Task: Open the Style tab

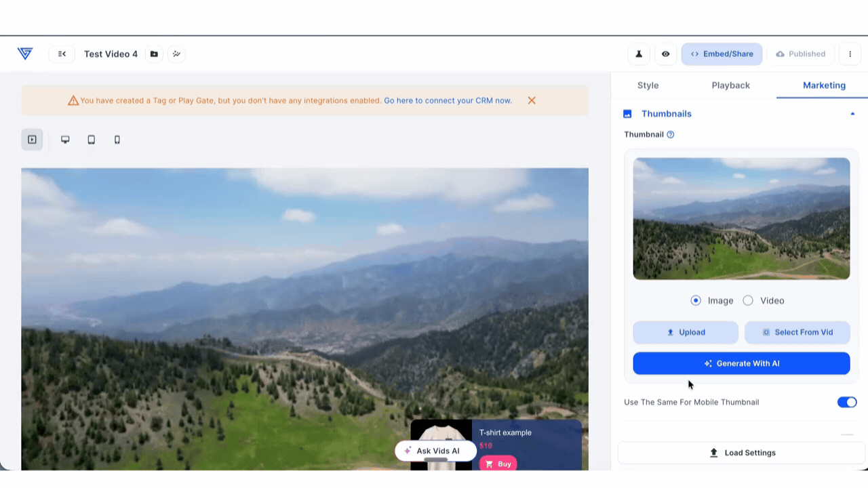Action: coord(648,85)
